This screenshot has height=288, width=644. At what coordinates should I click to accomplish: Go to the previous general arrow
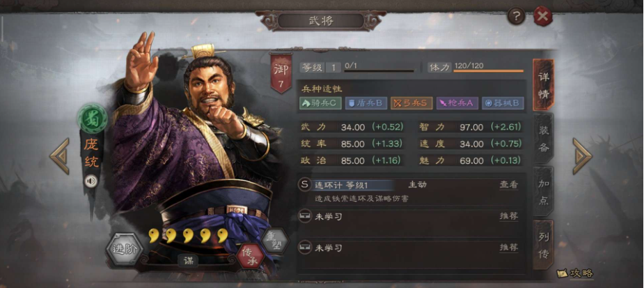(60, 156)
